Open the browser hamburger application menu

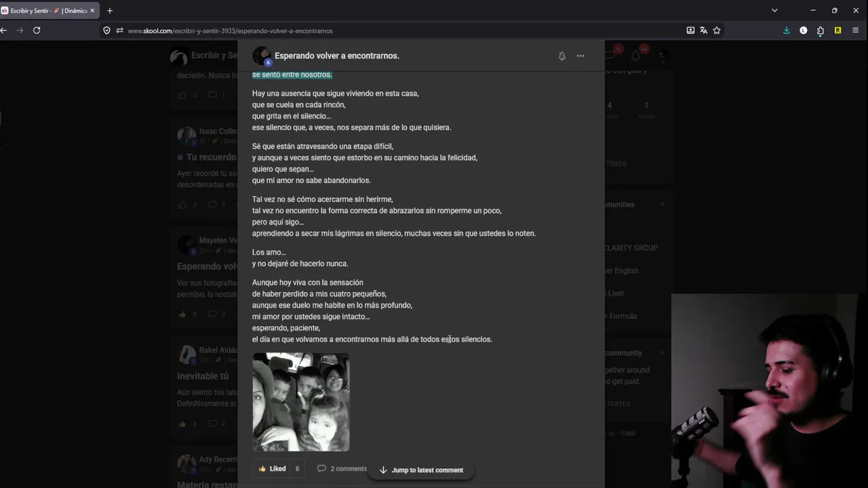[855, 30]
